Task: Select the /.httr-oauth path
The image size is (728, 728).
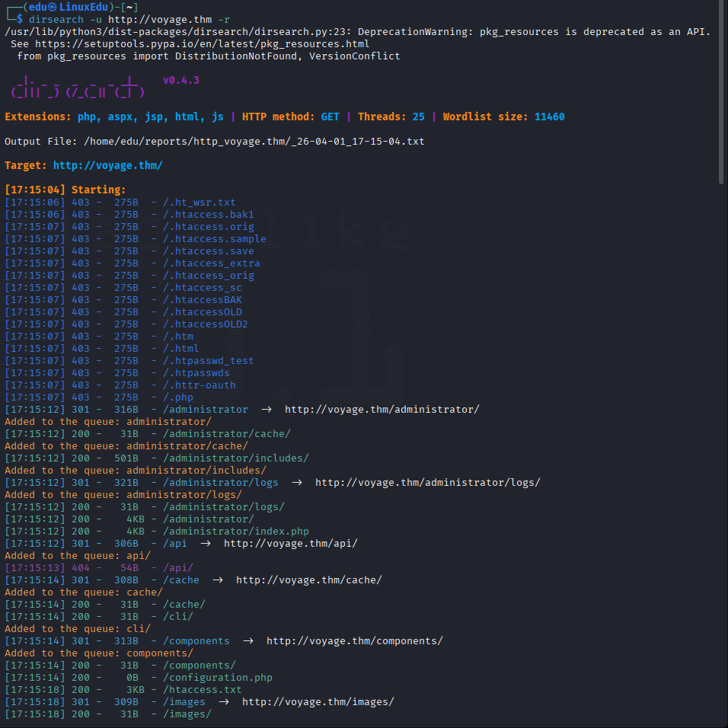Action: (x=200, y=385)
